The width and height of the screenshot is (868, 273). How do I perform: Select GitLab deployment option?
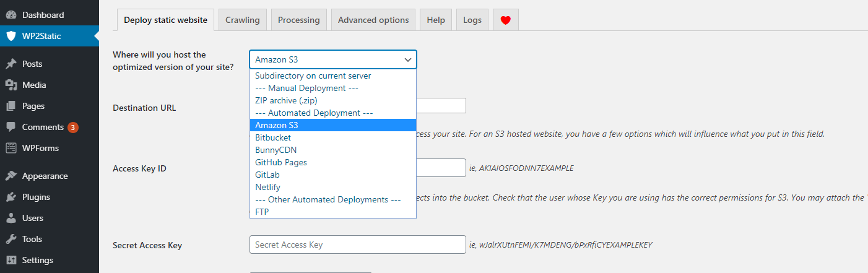click(333, 175)
